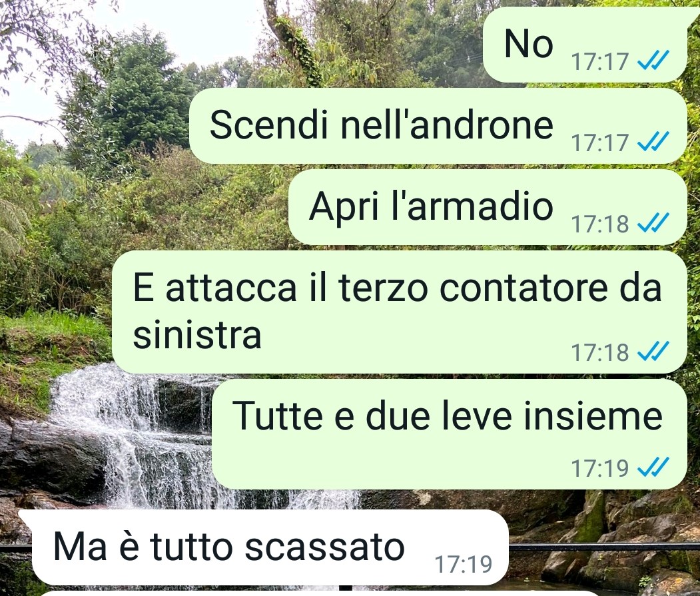This screenshot has height=596, width=700.
Task: Select the "Scendi nell'androne" message
Action: pos(438,126)
